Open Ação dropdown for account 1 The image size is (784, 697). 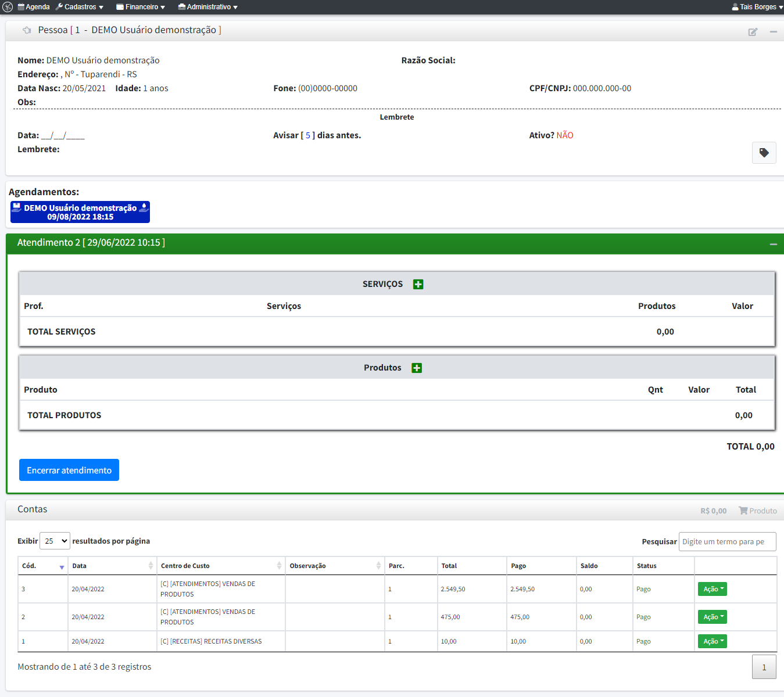[712, 641]
